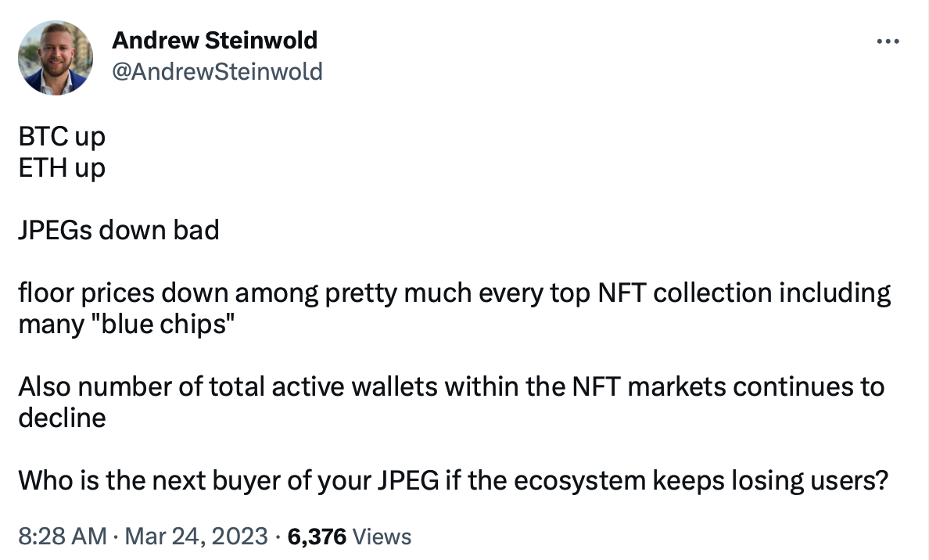Open the Andrew Steinwold display name link
This screenshot has width=929, height=560.
tap(214, 40)
